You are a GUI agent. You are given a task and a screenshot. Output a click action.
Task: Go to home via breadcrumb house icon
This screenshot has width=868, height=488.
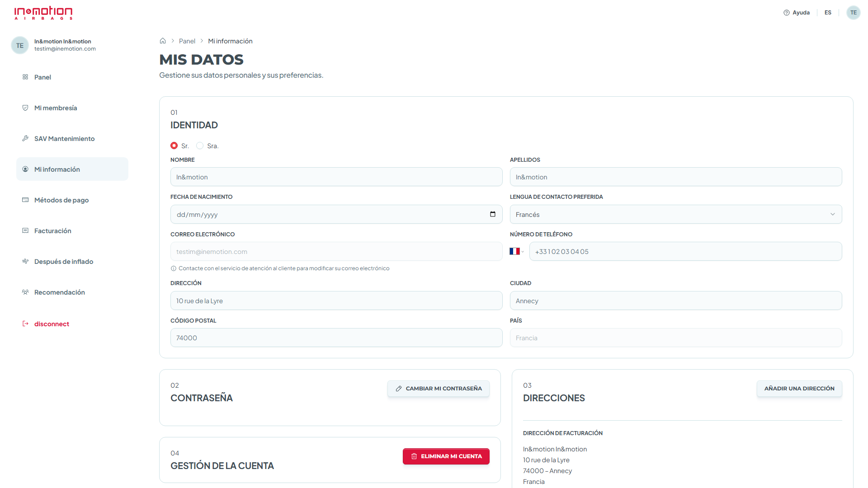tap(163, 41)
